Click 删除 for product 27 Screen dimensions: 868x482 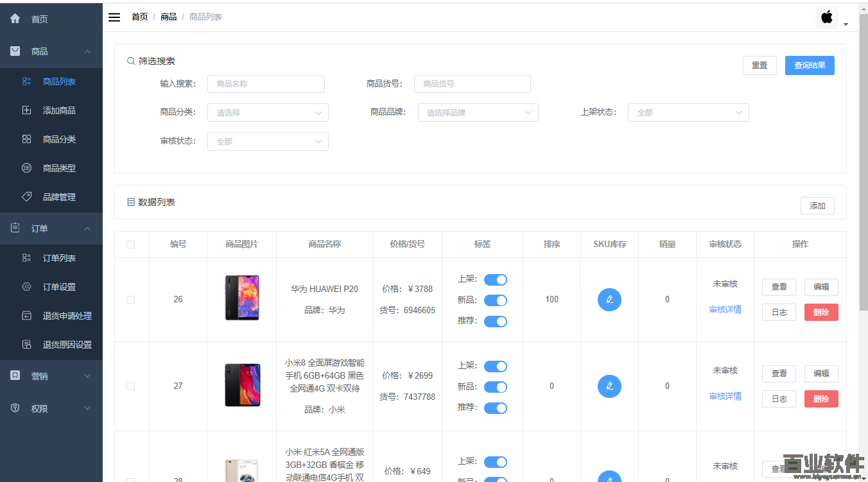[x=821, y=399]
